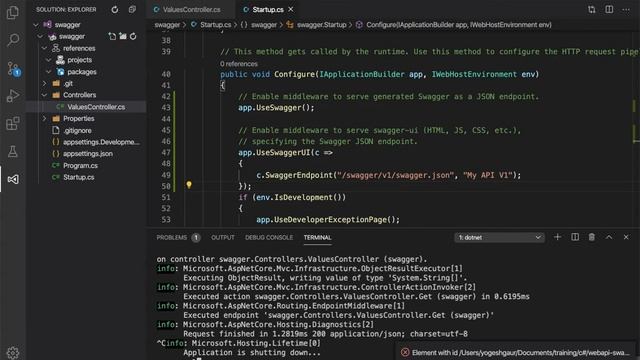Viewport: 640px width, 360px height.
Task: Collapse the swagger solution root node
Action: coord(36,25)
